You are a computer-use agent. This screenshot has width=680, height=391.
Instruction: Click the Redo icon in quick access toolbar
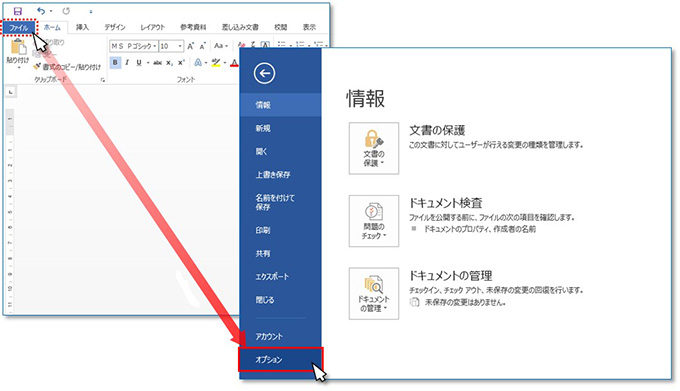pyautogui.click(x=66, y=11)
